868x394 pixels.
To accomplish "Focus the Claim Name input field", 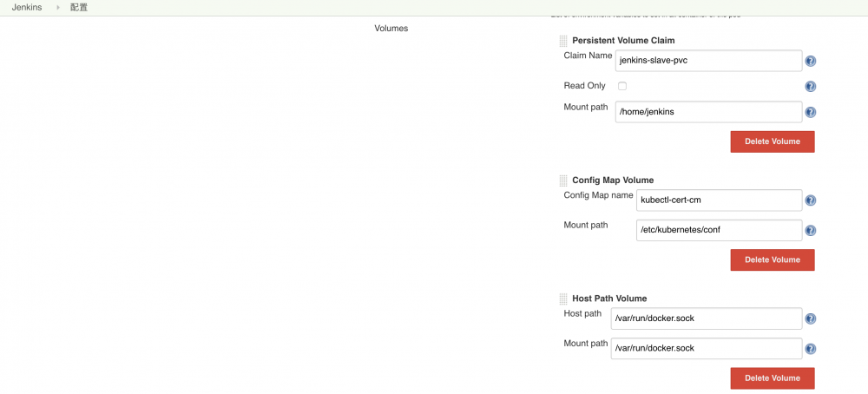I will [x=707, y=61].
